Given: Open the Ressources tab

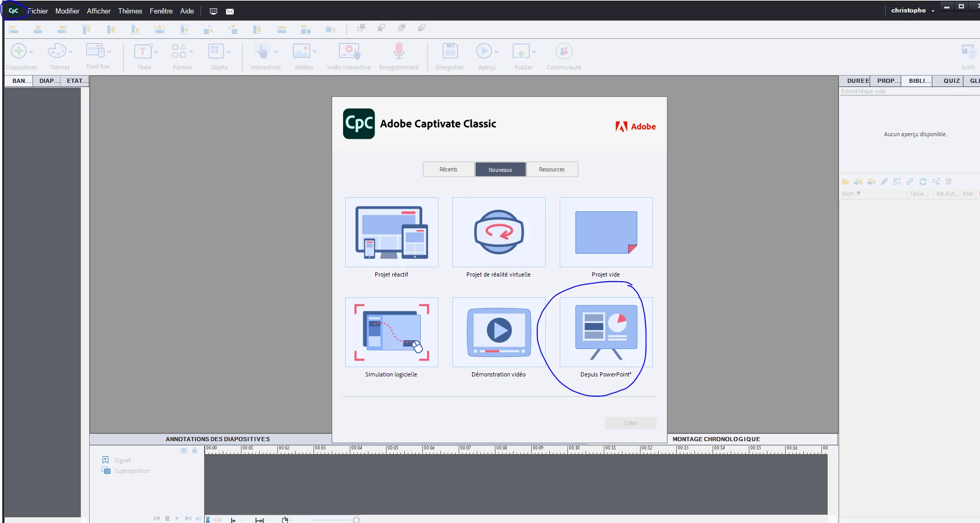Looking at the screenshot, I should tap(552, 169).
